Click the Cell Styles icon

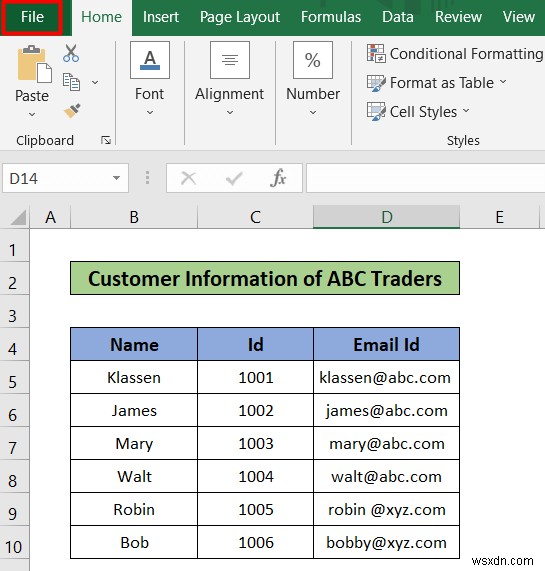tap(376, 111)
